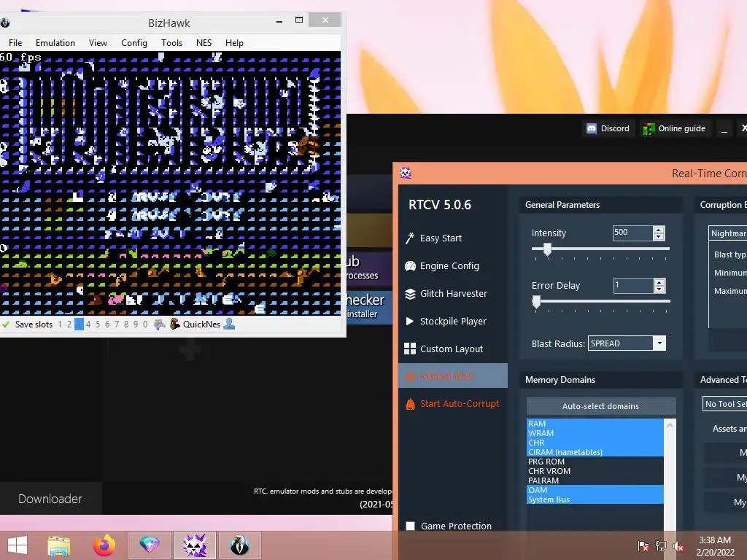Click the Start Auto-Corrupt flame icon
The width and height of the screenshot is (747, 560).
(x=410, y=404)
